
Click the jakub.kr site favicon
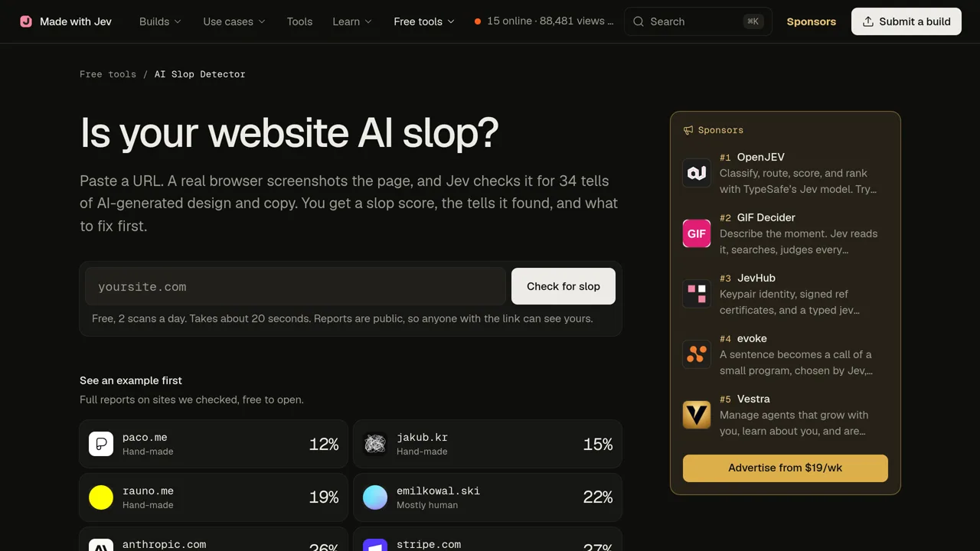tap(375, 444)
